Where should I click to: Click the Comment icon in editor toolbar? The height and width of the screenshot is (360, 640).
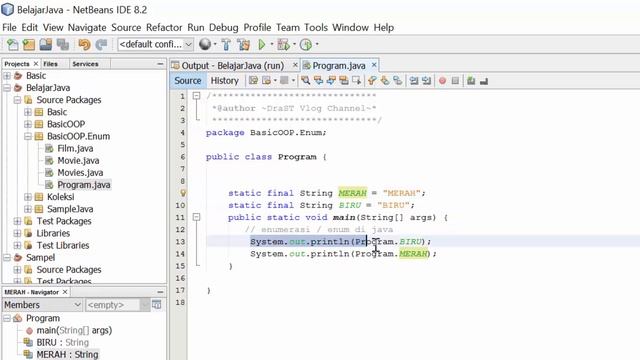point(471,81)
